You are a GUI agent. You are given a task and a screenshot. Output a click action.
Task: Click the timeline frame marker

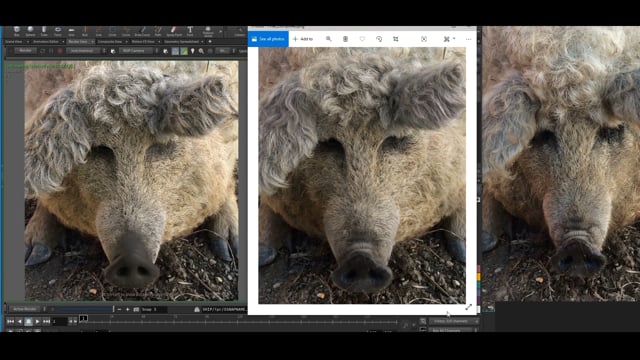pos(83,318)
